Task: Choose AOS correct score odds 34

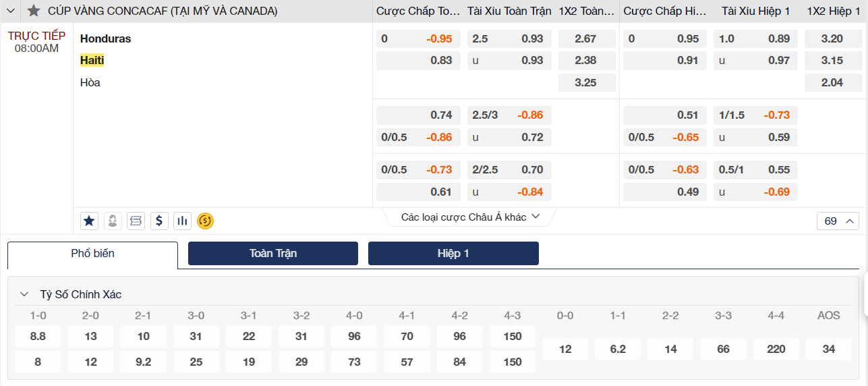Action: 828,349
